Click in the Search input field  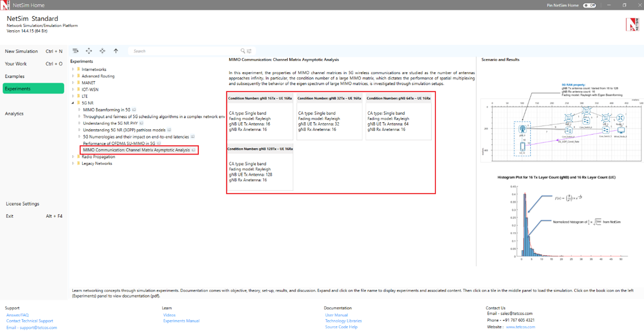184,51
